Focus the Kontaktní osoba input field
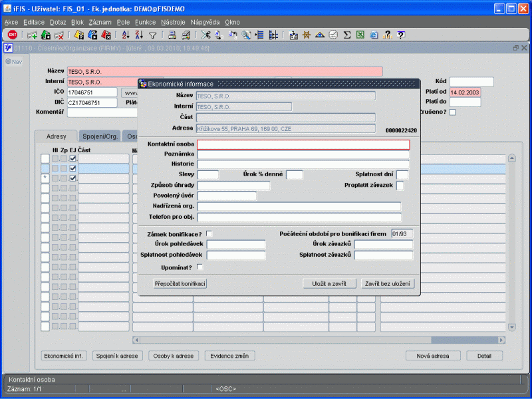Screen dimensions: 532x399 pyautogui.click(x=303, y=144)
